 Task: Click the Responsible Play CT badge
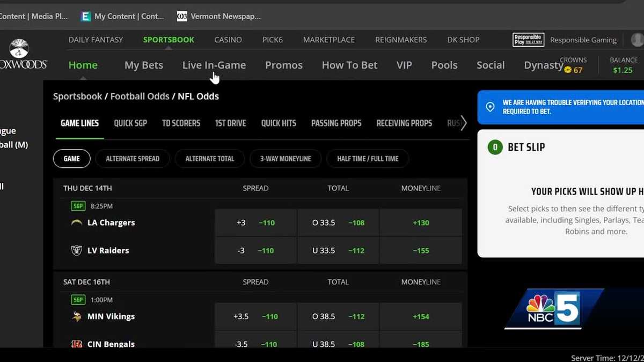point(528,40)
